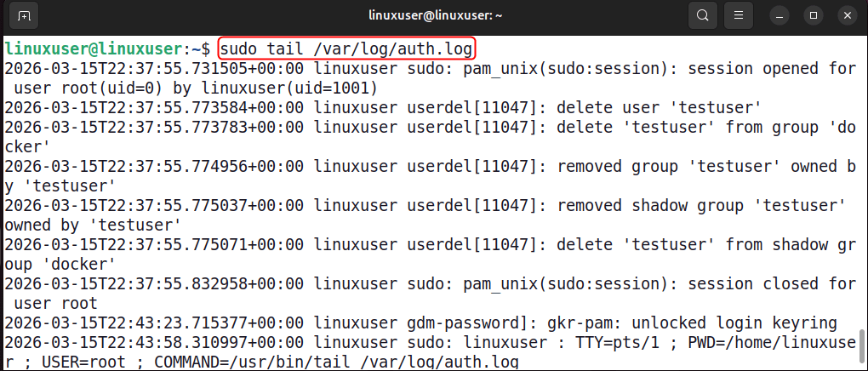Click the terminal search icon
868x371 pixels.
(x=702, y=15)
